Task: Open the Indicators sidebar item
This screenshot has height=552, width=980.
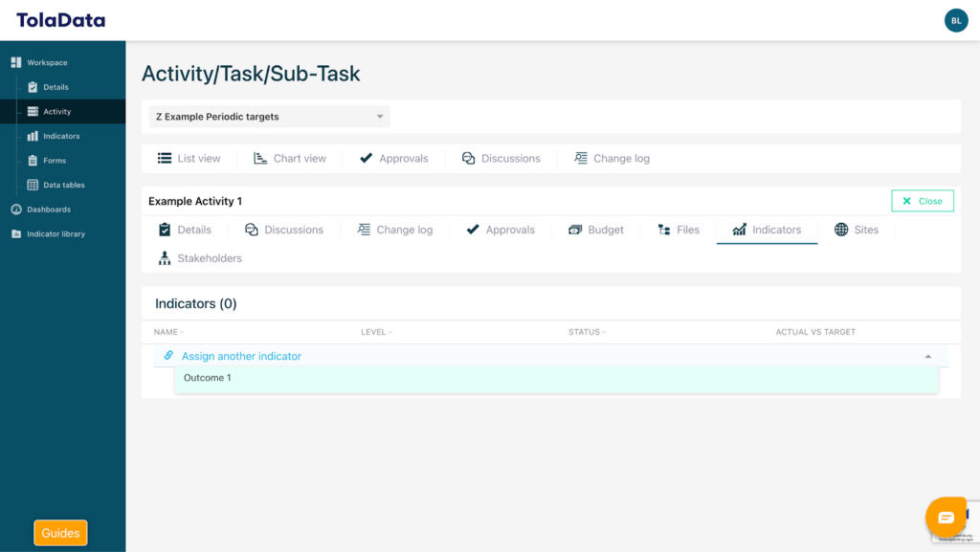Action: 60,137
